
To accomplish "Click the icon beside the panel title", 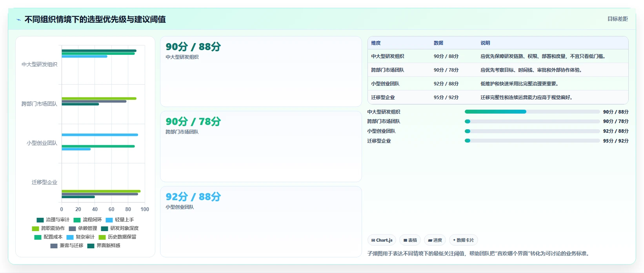I will click(18, 20).
